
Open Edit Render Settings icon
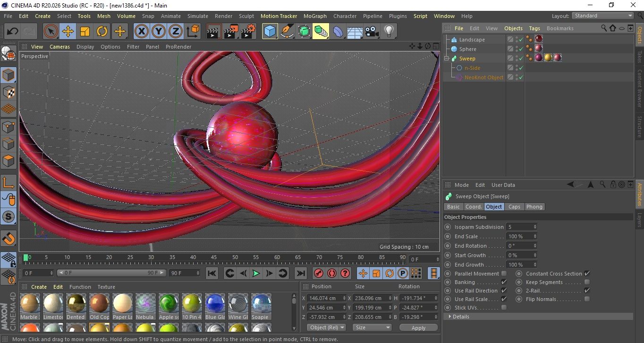click(x=248, y=32)
